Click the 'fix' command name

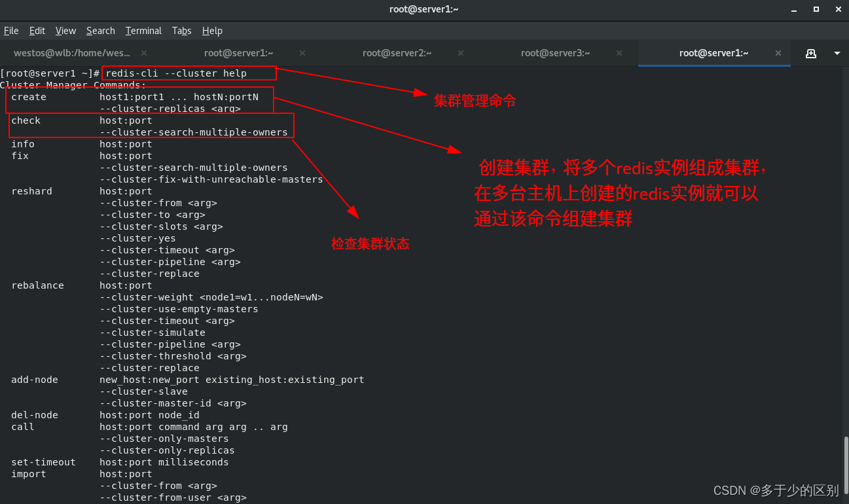pos(20,156)
